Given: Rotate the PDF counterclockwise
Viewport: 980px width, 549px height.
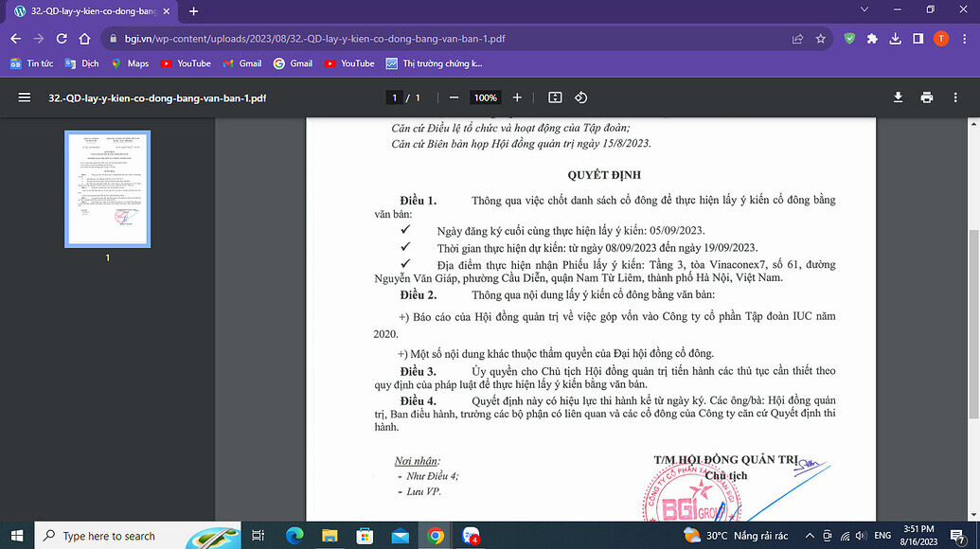Looking at the screenshot, I should pos(581,97).
